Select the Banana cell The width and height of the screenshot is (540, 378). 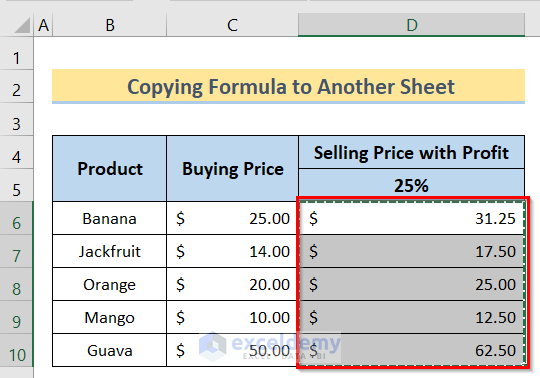[x=110, y=218]
